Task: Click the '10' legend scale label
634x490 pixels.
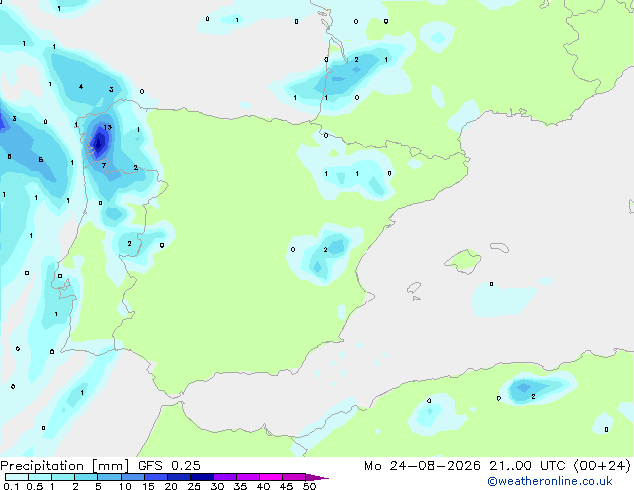Action: pyautogui.click(x=125, y=486)
